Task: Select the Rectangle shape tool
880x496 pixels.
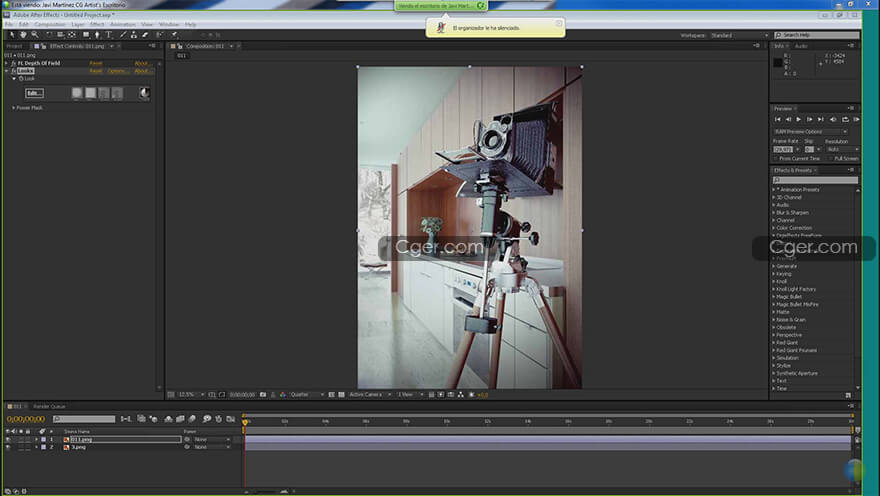Action: coord(86,35)
